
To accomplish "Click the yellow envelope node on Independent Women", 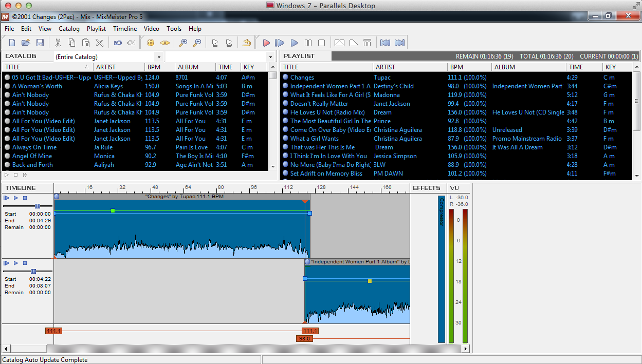I will coord(370,281).
